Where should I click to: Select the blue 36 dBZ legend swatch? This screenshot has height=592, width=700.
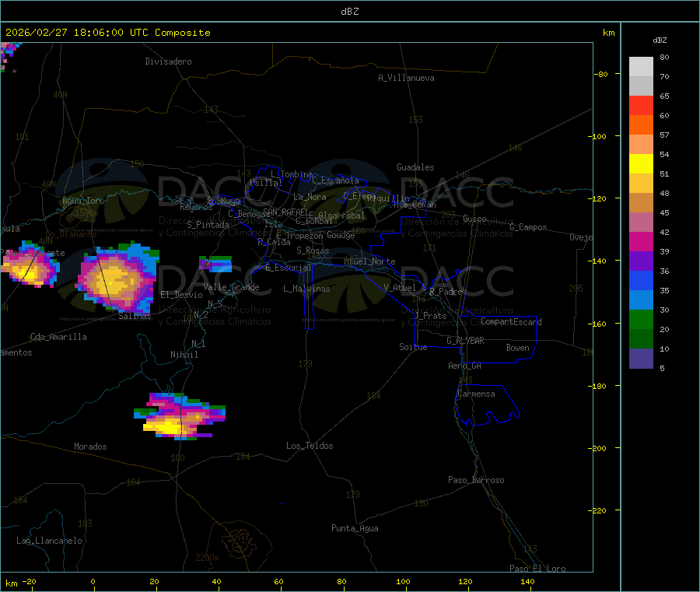[x=641, y=280]
